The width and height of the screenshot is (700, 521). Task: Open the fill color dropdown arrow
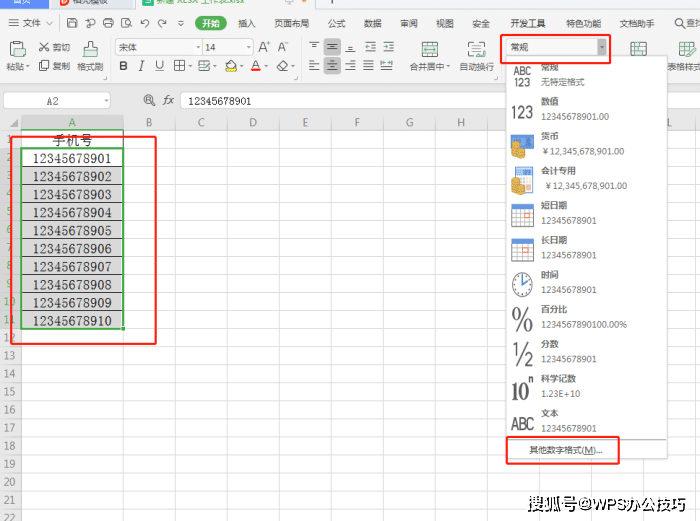[x=242, y=66]
